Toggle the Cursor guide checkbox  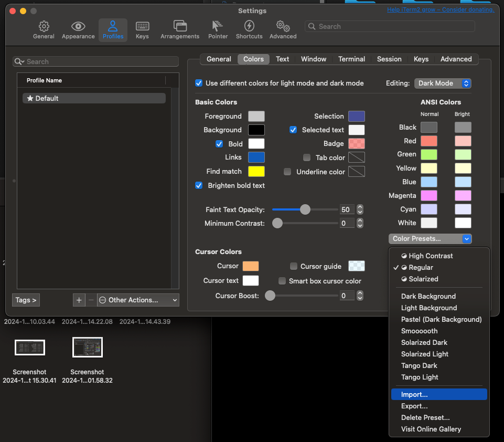click(x=294, y=266)
